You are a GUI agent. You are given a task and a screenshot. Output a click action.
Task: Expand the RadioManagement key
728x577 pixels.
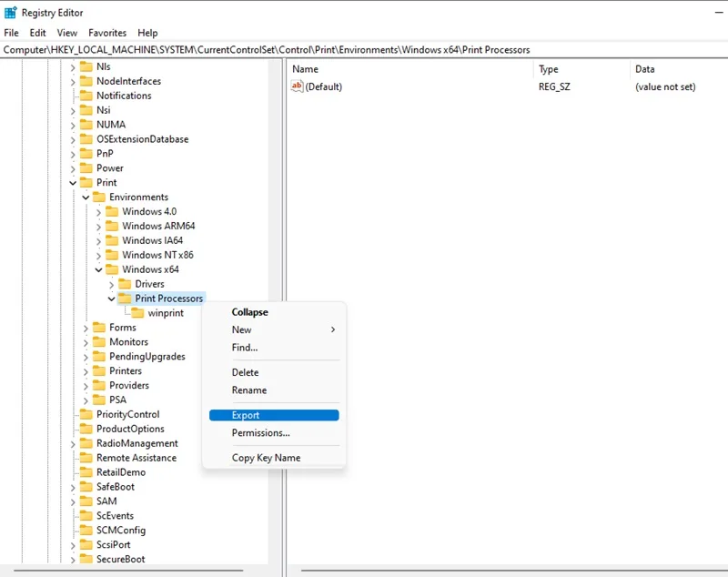pos(73,444)
